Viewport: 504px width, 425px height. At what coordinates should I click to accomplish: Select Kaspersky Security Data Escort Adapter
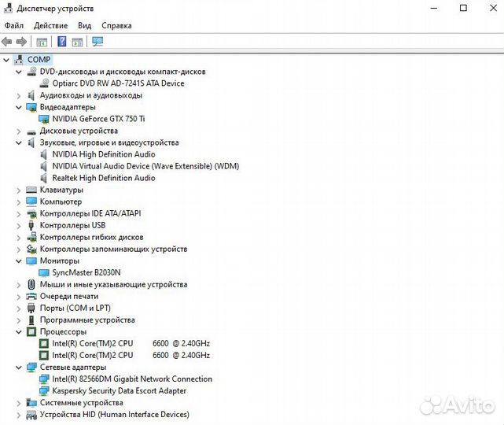(119, 390)
